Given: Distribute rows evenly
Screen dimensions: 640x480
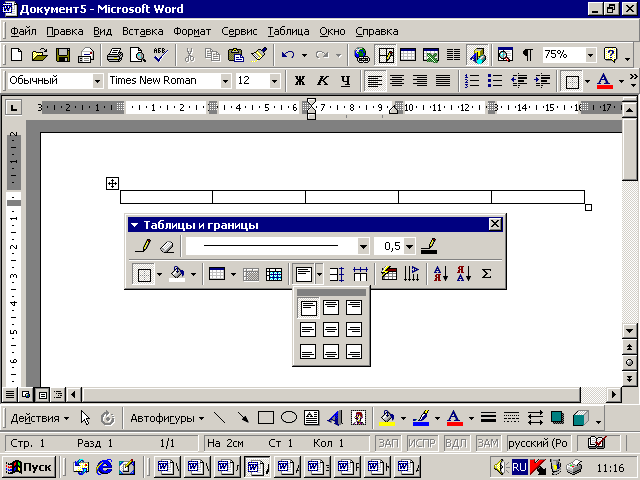Looking at the screenshot, I should [337, 274].
